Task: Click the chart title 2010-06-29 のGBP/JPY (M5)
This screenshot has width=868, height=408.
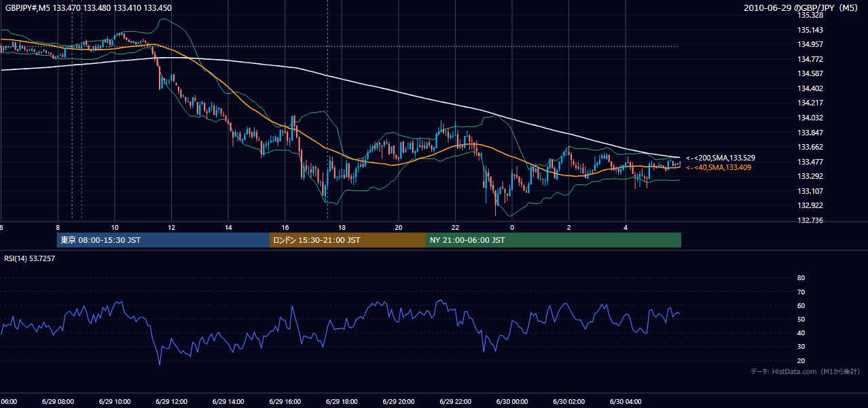Action: click(802, 8)
